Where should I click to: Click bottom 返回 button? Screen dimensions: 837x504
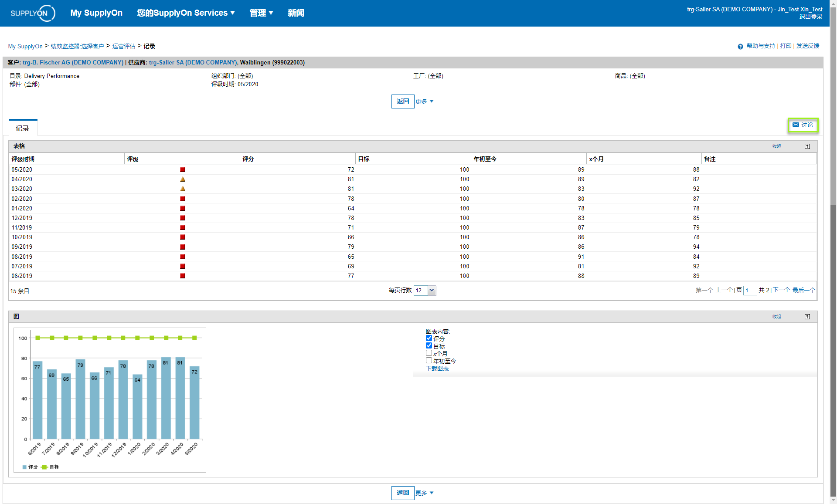pos(403,493)
